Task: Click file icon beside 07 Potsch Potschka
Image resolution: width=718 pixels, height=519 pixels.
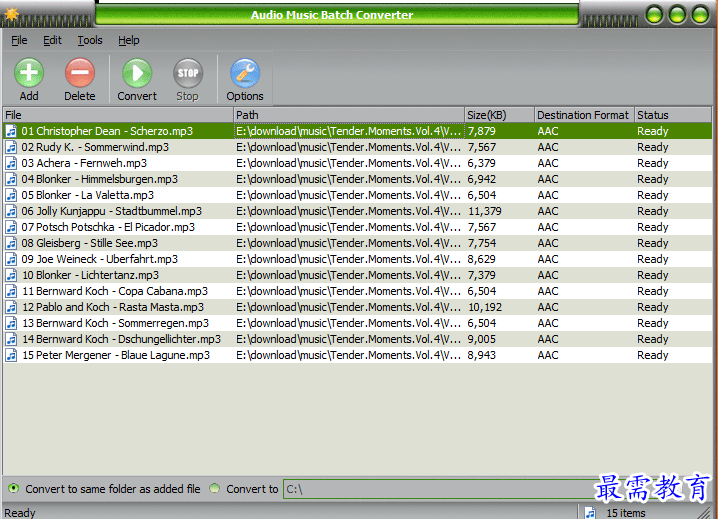Action: tap(11, 227)
